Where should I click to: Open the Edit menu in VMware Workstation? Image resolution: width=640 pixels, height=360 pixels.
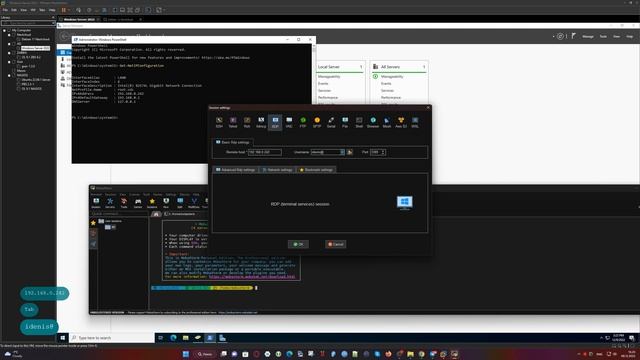[14, 10]
